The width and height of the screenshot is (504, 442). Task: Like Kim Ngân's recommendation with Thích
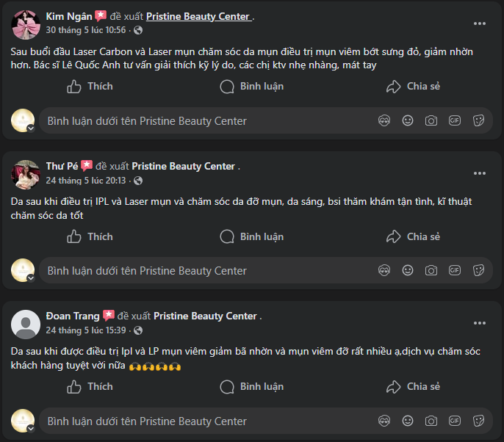point(90,87)
